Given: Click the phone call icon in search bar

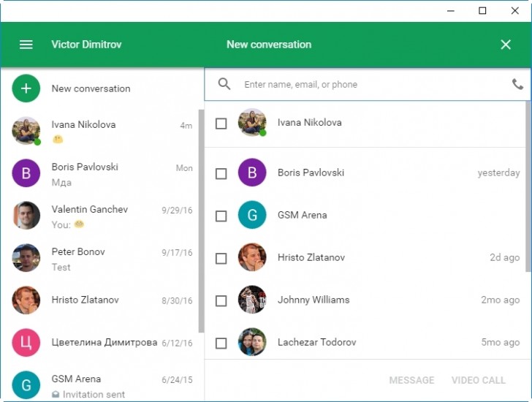Looking at the screenshot, I should pos(517,84).
